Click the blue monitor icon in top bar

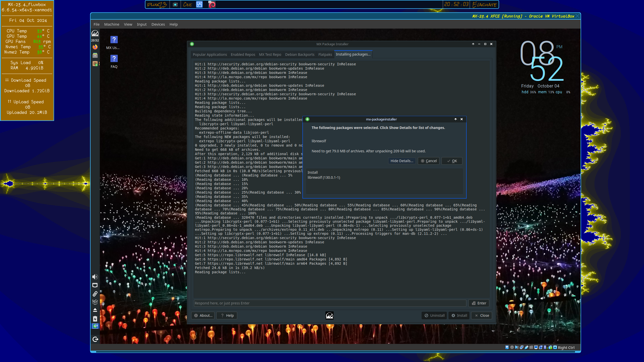[199, 5]
